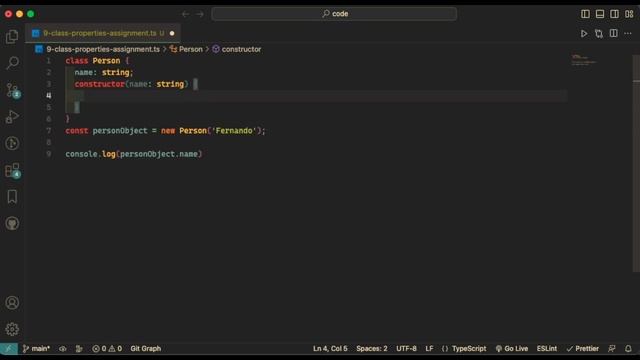The image size is (640, 360).
Task: Click the feedback icon in status bar
Action: click(x=611, y=349)
